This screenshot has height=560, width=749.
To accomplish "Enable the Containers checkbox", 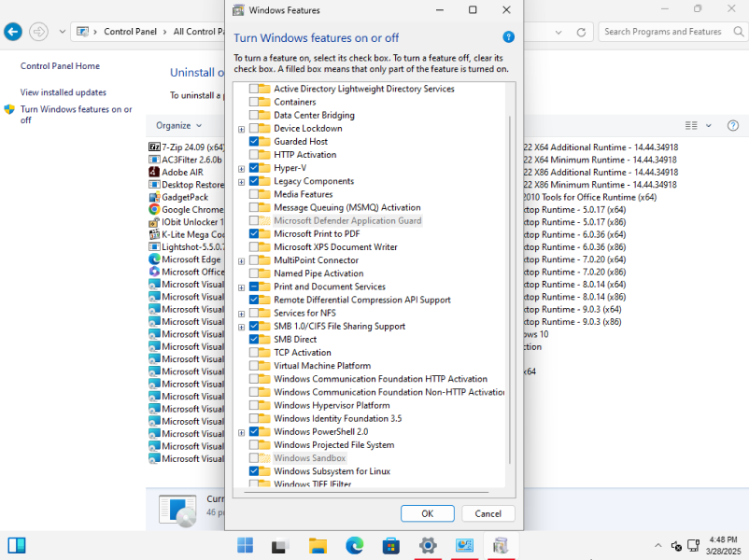I will (254, 102).
